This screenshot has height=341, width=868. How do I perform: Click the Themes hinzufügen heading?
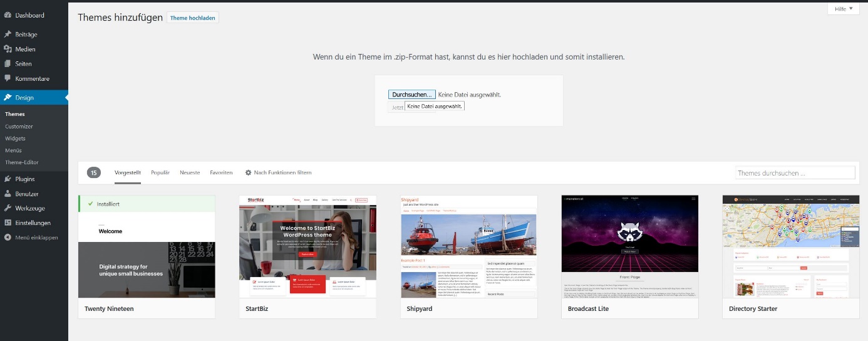pos(120,18)
